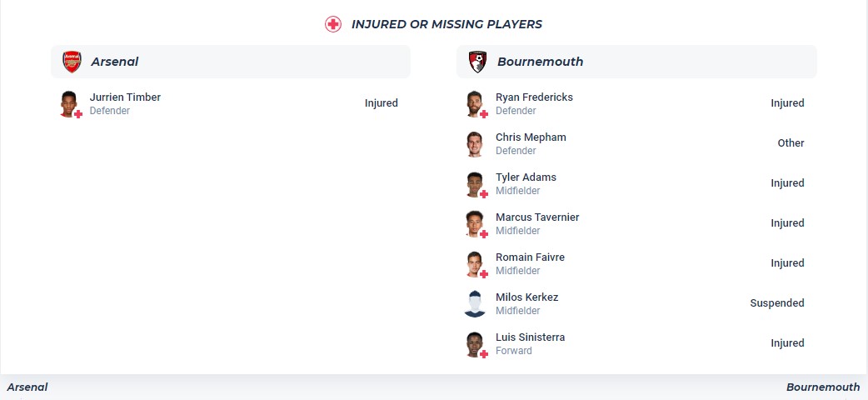
Task: Select Marcus Tavernier's player photo
Action: click(475, 223)
